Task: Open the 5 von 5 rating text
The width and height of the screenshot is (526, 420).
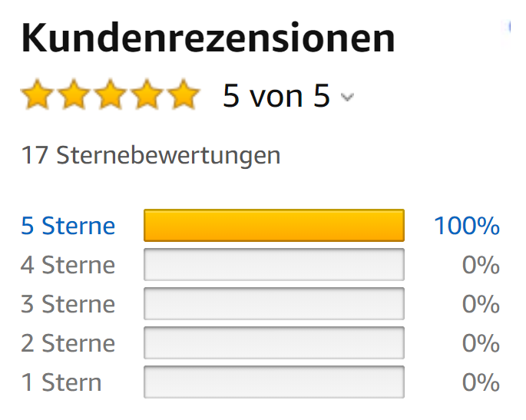Action: pyautogui.click(x=276, y=96)
